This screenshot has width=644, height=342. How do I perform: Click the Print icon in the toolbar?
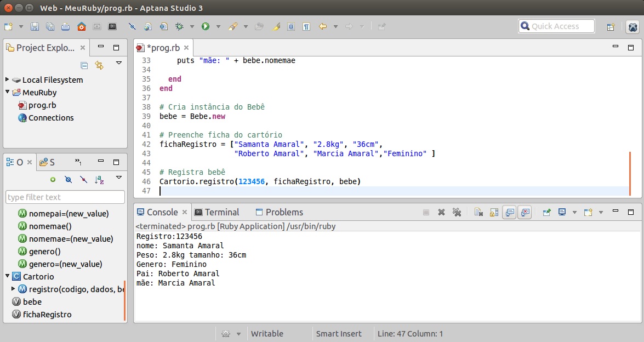66,26
